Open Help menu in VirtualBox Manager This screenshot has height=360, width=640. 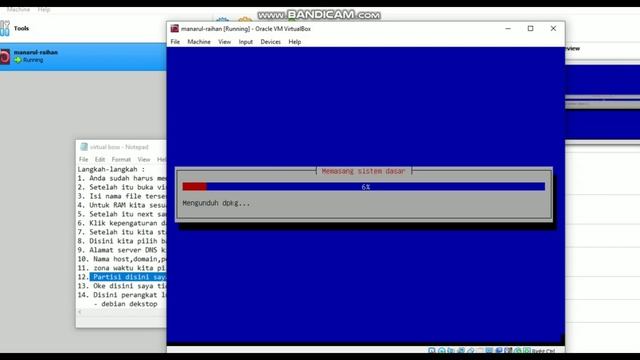pos(44,9)
